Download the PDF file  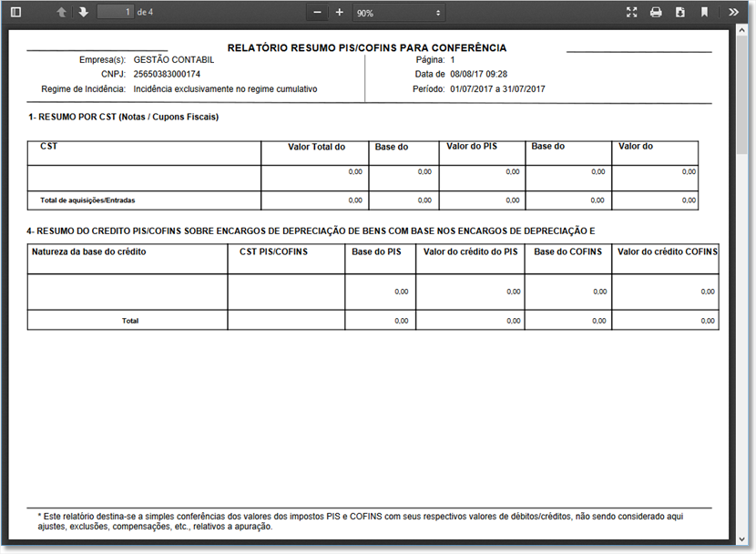click(680, 13)
